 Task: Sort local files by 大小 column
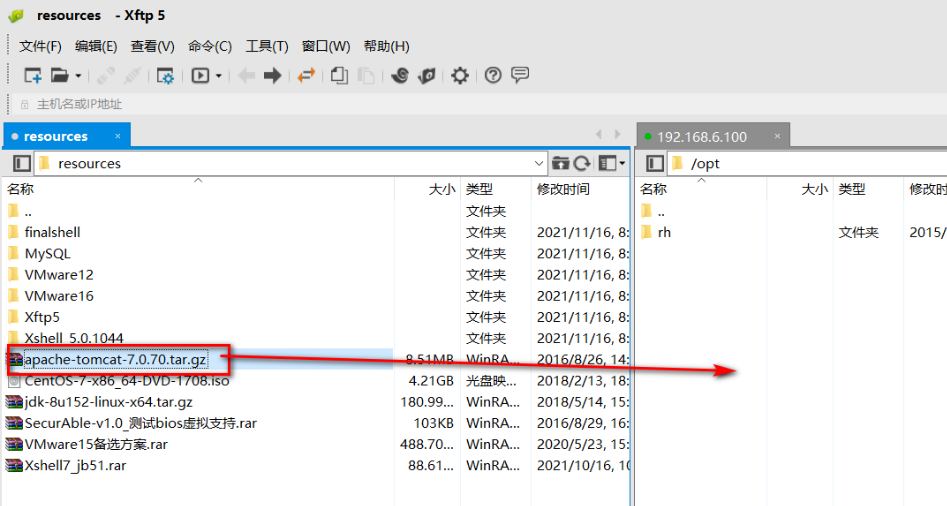tap(441, 189)
